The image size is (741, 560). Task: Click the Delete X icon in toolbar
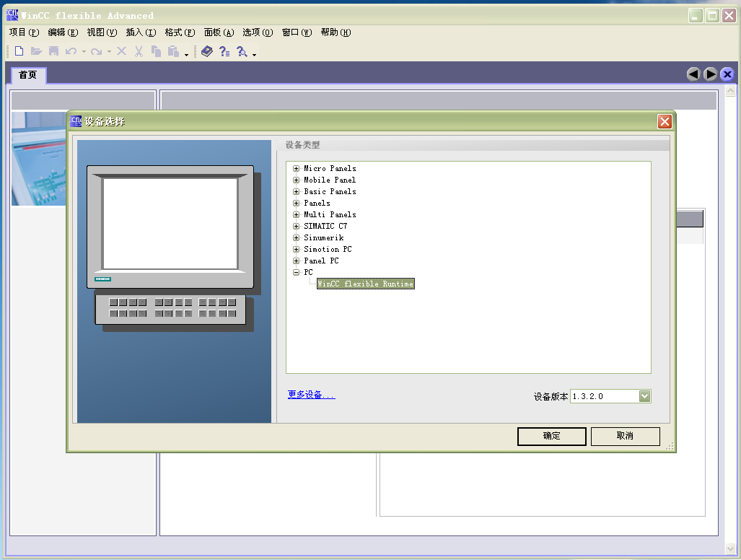click(121, 51)
